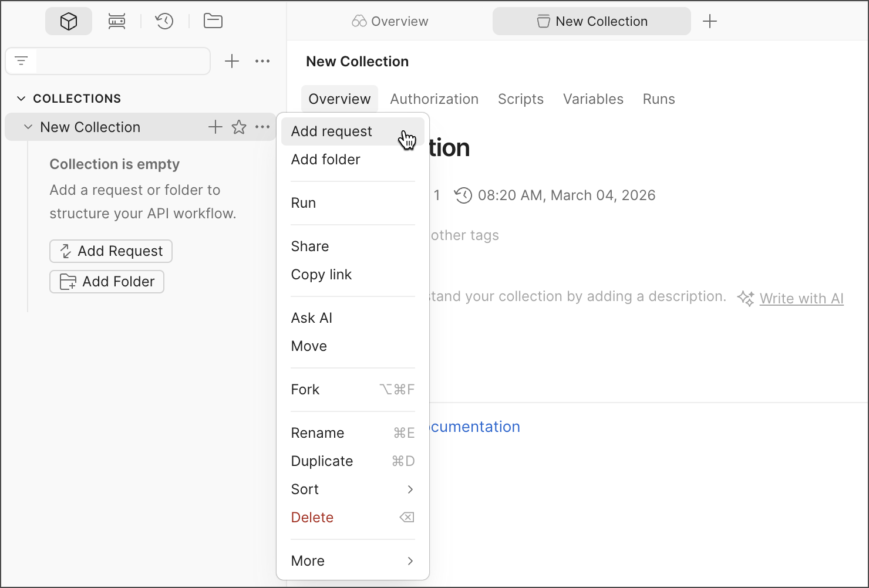Screen dimensions: 869x588
Task: Open the History sidebar icon
Action: pyautogui.click(x=164, y=22)
